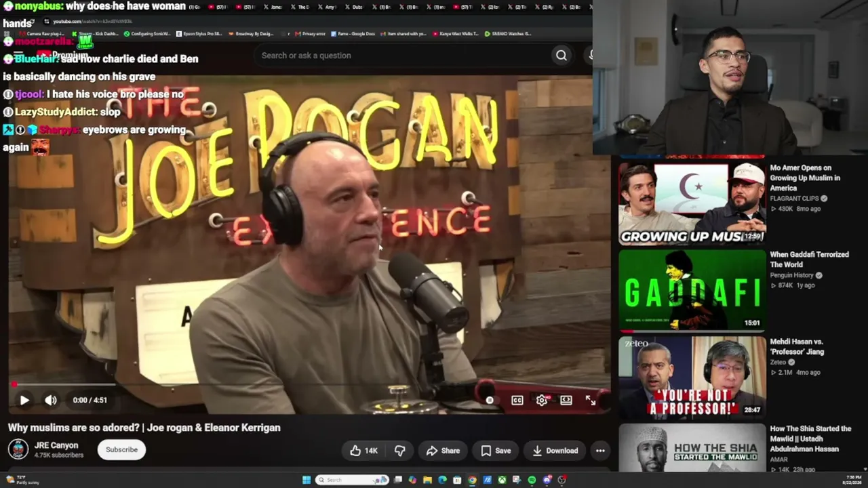This screenshot has height=488, width=868.
Task: Turn on closed captions (CC)
Action: pyautogui.click(x=517, y=401)
